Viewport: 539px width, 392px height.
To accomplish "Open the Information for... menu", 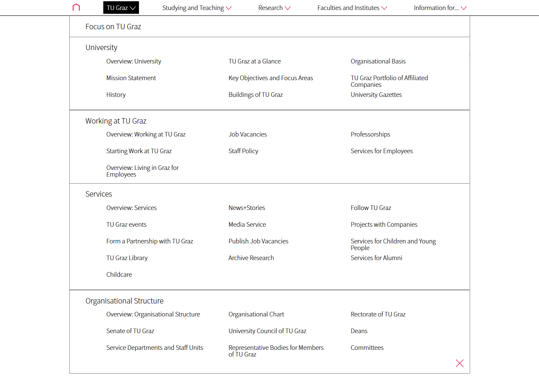I will 440,8.
